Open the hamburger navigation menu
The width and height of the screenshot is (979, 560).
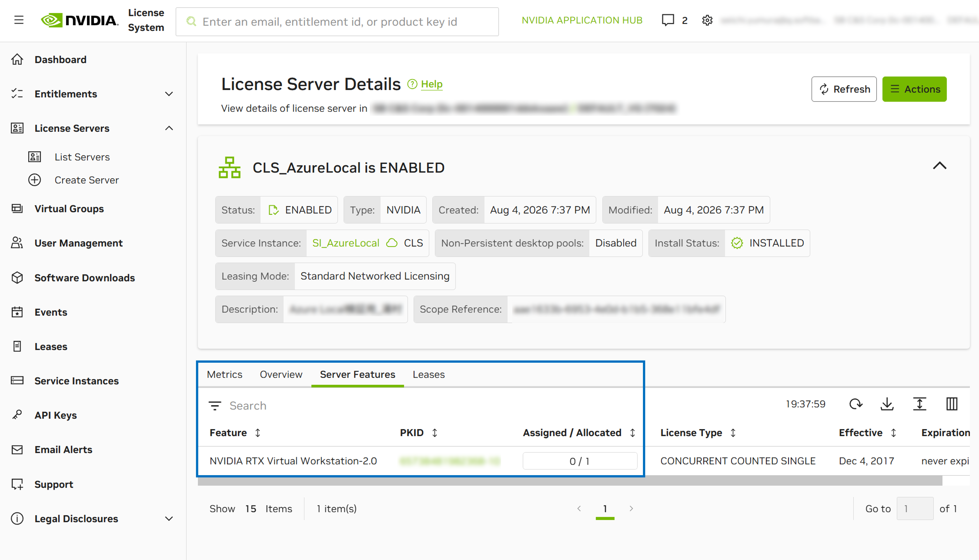19,20
